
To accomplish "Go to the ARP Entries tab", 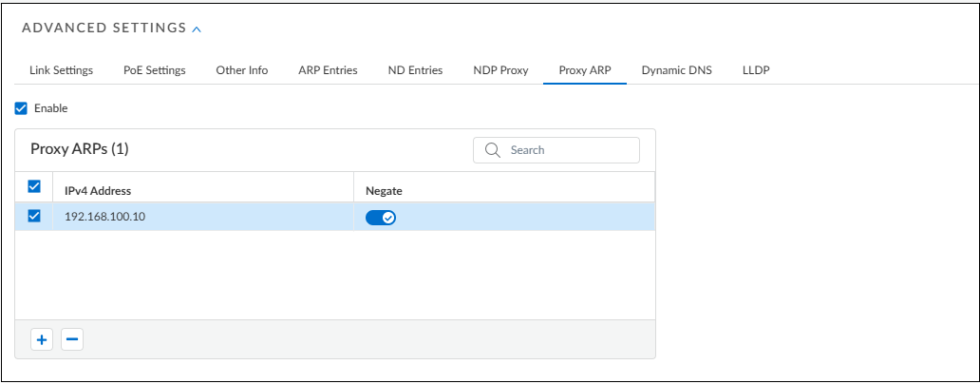I will 329,70.
